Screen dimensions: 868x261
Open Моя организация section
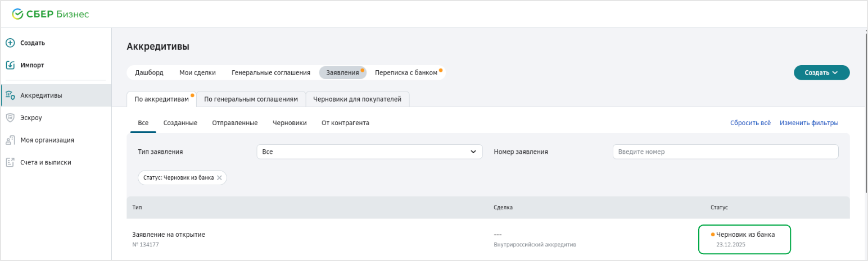point(47,140)
